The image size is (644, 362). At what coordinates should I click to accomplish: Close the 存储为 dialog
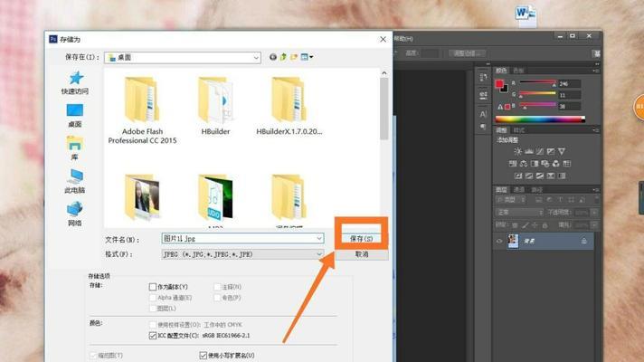[x=383, y=39]
